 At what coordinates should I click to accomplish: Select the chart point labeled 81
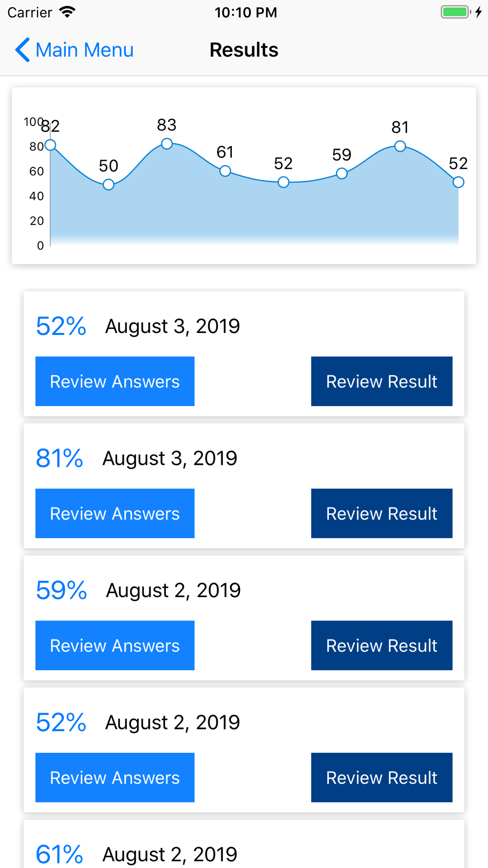coord(400,146)
